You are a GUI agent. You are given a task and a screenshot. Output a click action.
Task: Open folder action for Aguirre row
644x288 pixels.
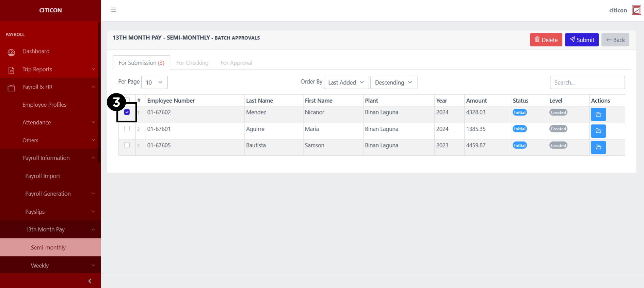click(598, 131)
